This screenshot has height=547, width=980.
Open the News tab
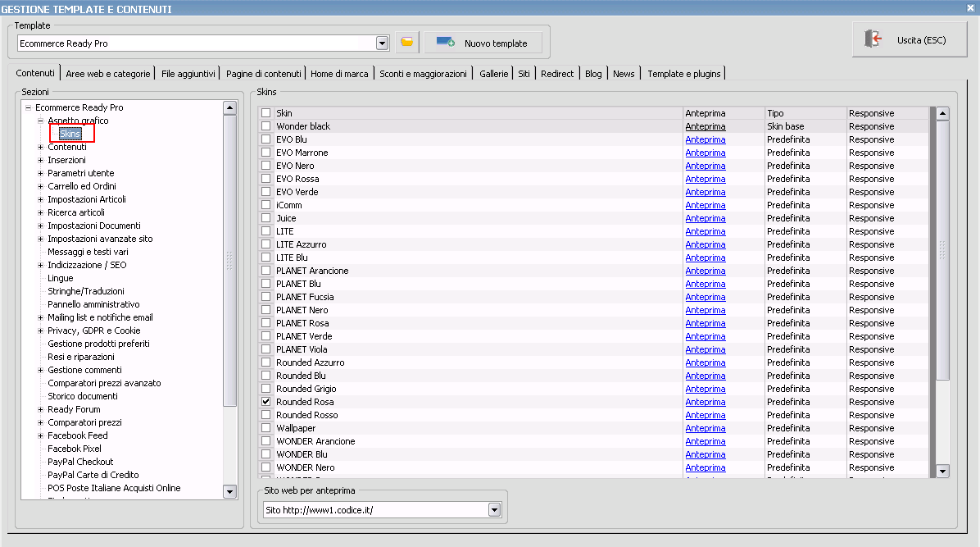(624, 74)
